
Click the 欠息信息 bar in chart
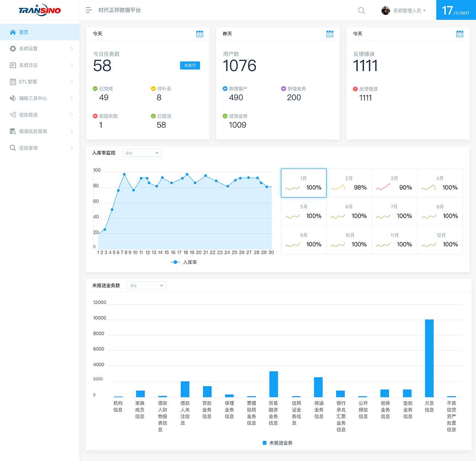[429, 358]
